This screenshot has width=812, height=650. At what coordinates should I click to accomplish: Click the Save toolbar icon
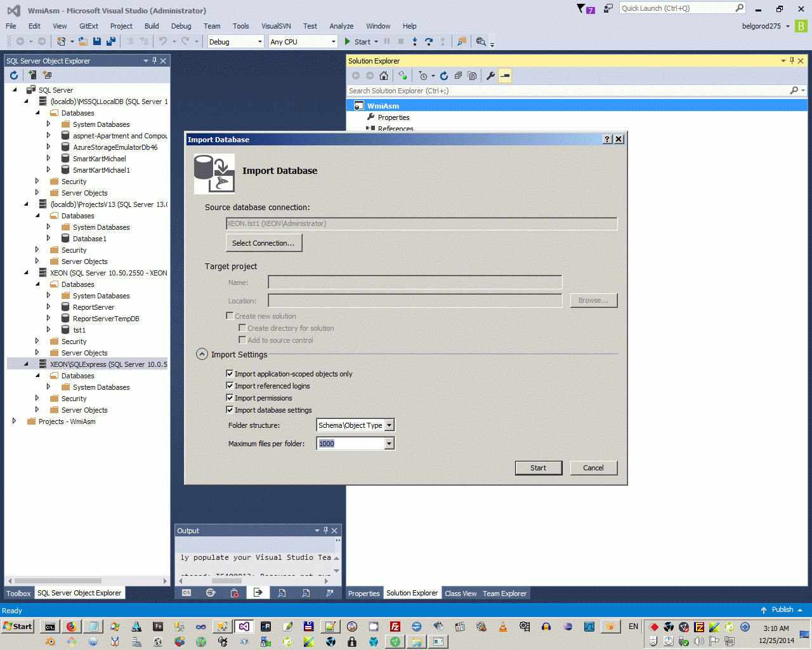(97, 41)
